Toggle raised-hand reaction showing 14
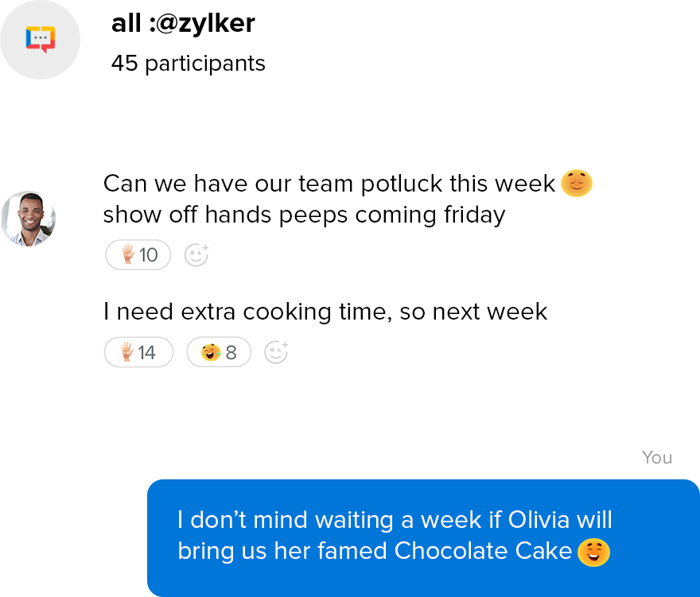Image resolution: width=700 pixels, height=597 pixels. point(138,352)
